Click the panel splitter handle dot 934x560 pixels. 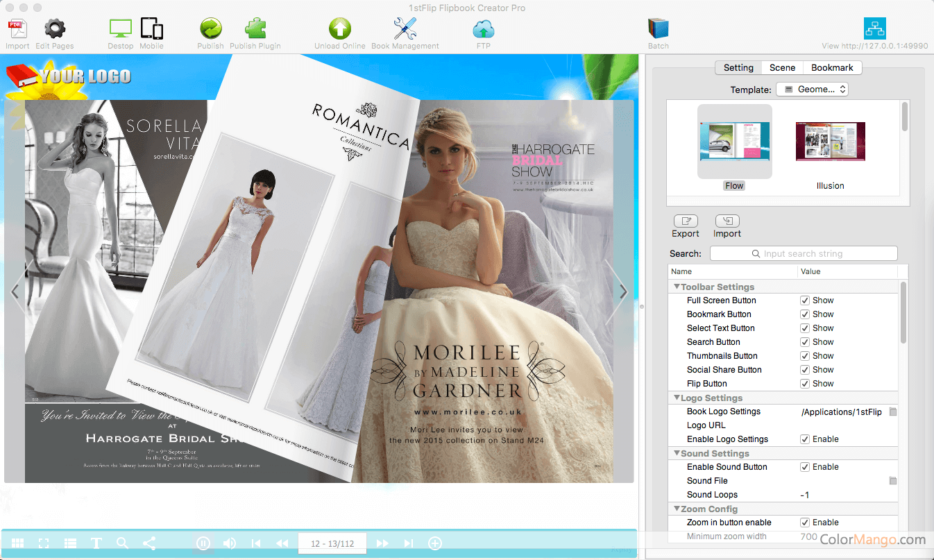point(640,306)
